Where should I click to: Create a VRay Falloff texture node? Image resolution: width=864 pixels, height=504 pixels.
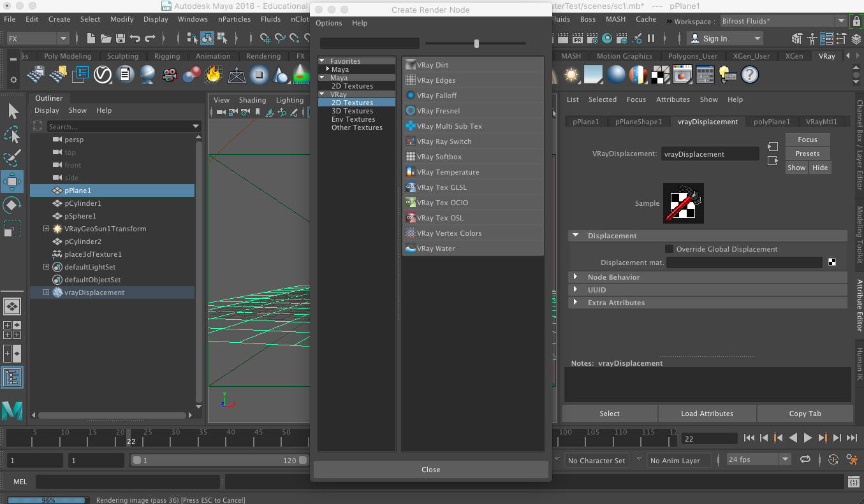(x=472, y=96)
